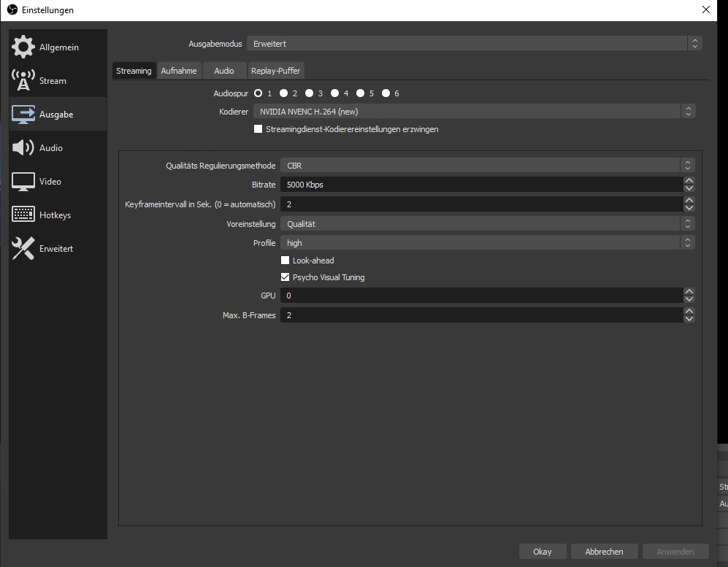The image size is (728, 567).
Task: Open the Replay-Puffer tab
Action: [x=275, y=71]
